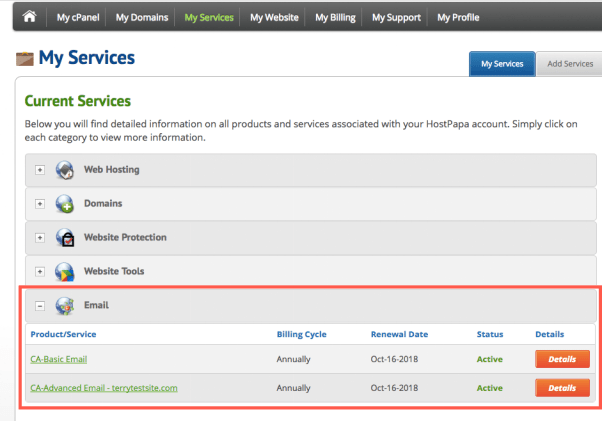This screenshot has width=602, height=422.
Task: Click the Home icon in navigation bar
Action: (x=29, y=17)
